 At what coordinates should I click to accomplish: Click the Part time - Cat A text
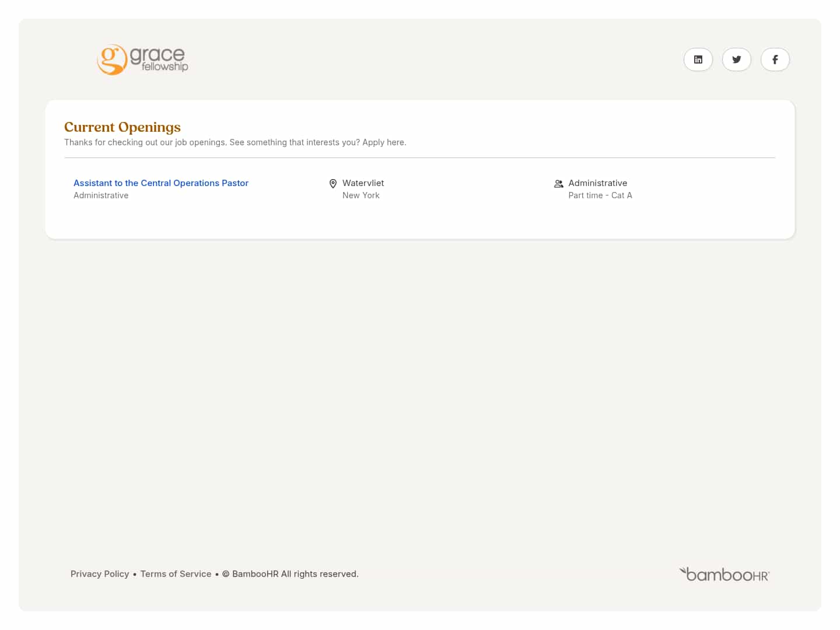click(600, 195)
